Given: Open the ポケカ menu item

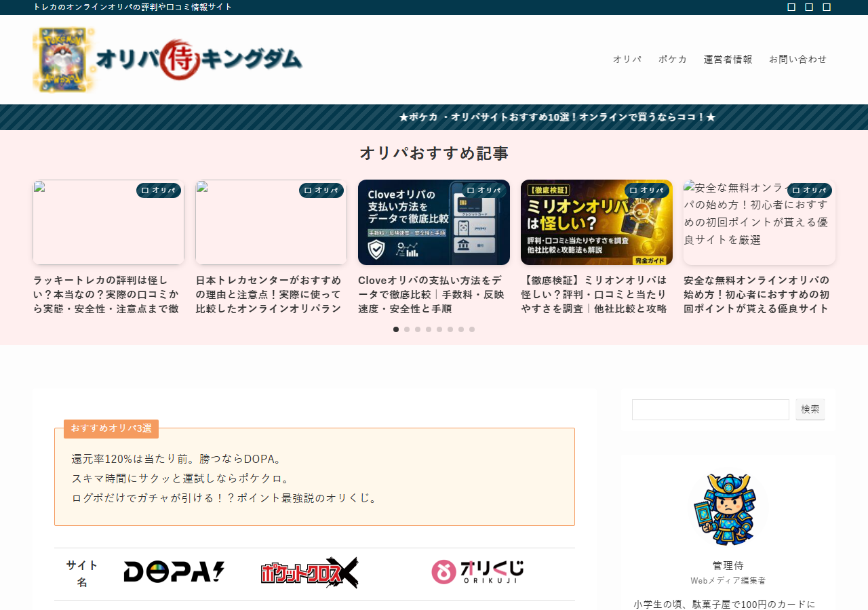Looking at the screenshot, I should click(x=673, y=59).
